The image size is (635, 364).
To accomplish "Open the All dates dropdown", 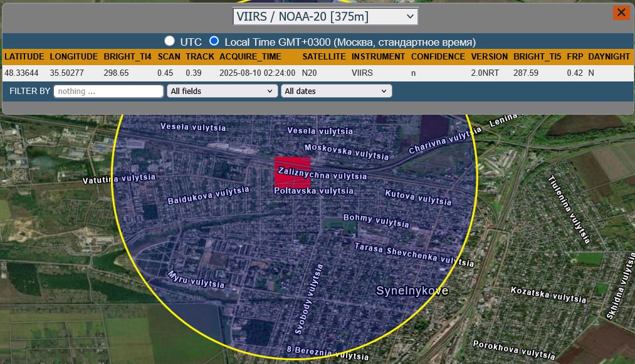I will (x=336, y=91).
